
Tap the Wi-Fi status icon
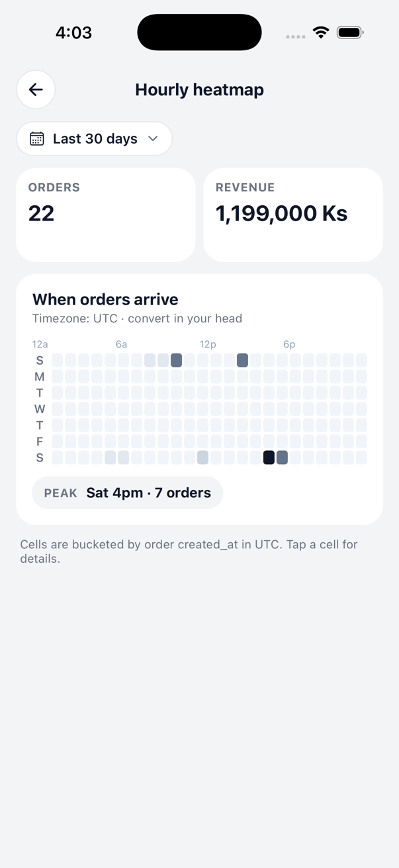321,32
